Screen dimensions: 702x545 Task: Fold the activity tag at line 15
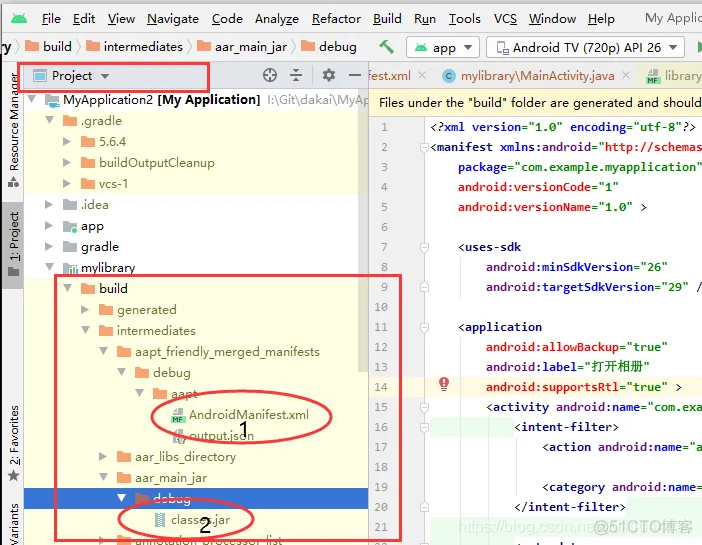click(x=424, y=407)
